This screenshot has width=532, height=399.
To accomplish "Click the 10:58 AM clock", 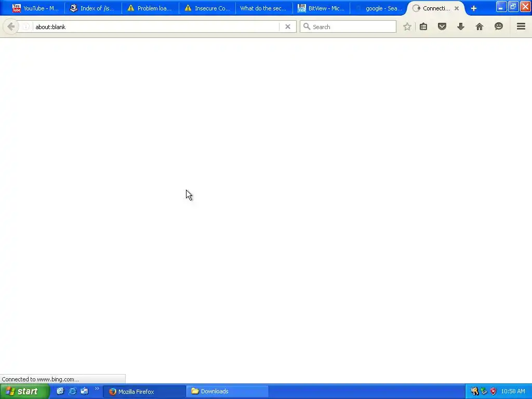I will click(x=513, y=392).
